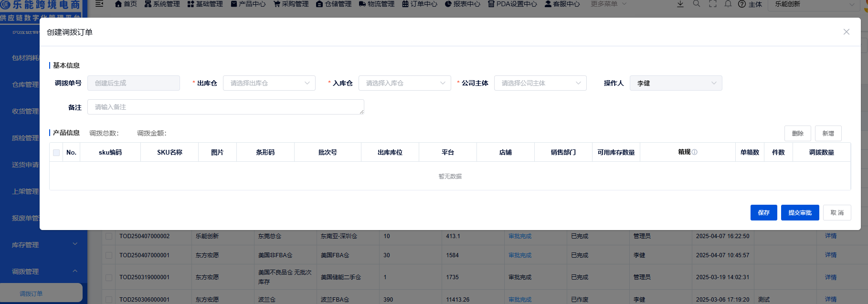Open the 产品中心 menu
The image size is (868, 304).
tap(248, 4)
